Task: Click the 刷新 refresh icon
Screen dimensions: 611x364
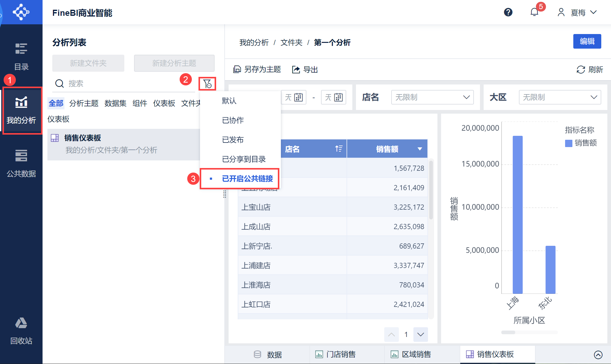Action: (x=581, y=70)
